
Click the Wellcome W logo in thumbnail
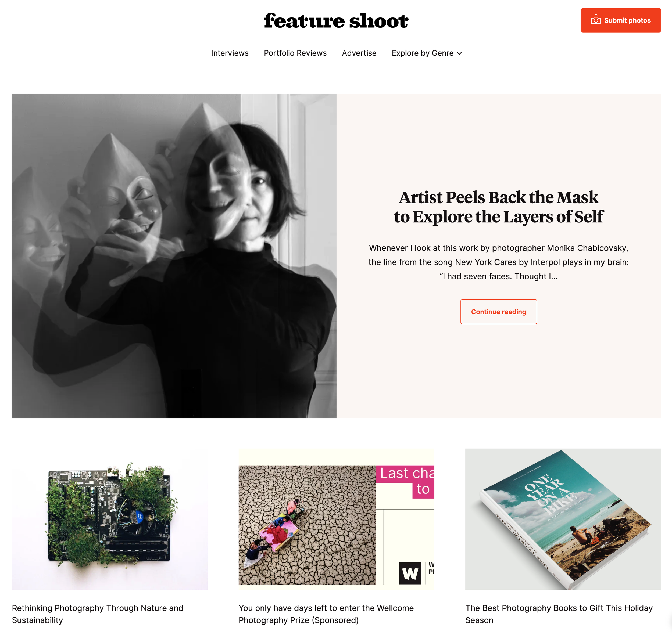(x=410, y=573)
